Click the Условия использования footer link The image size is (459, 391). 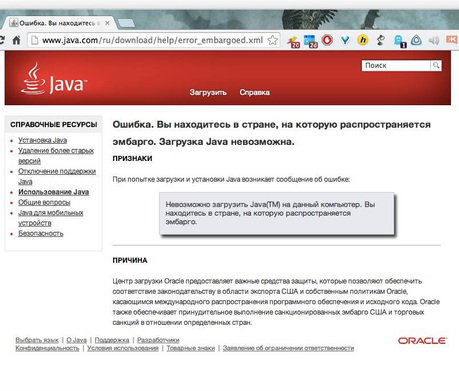[x=123, y=348]
